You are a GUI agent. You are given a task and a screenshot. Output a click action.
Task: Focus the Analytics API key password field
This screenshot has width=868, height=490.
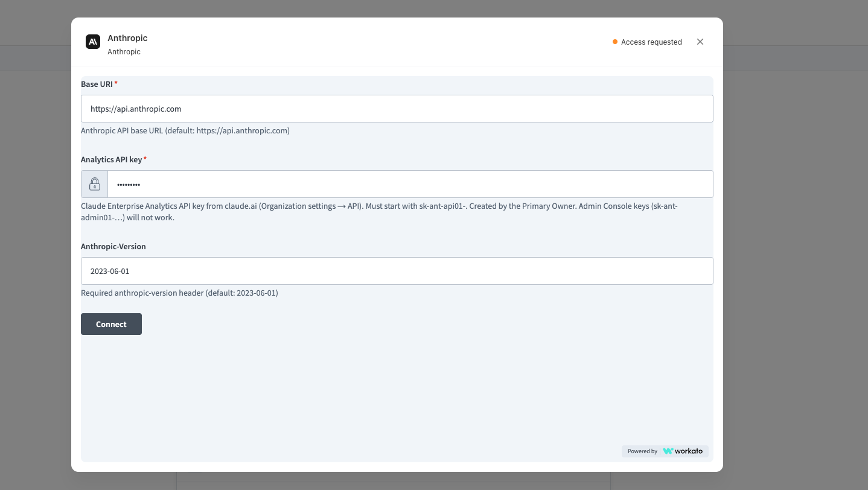[x=410, y=184]
